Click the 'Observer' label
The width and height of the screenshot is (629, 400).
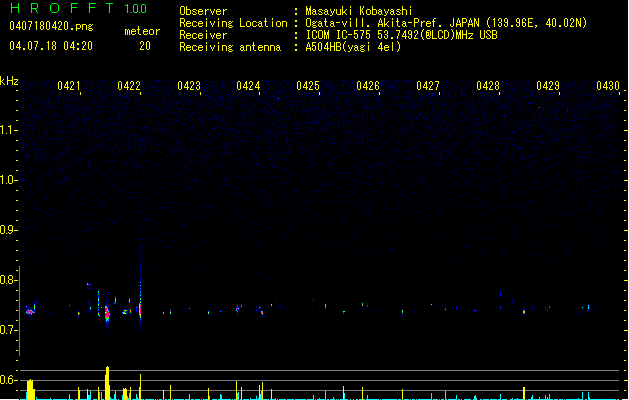point(203,11)
